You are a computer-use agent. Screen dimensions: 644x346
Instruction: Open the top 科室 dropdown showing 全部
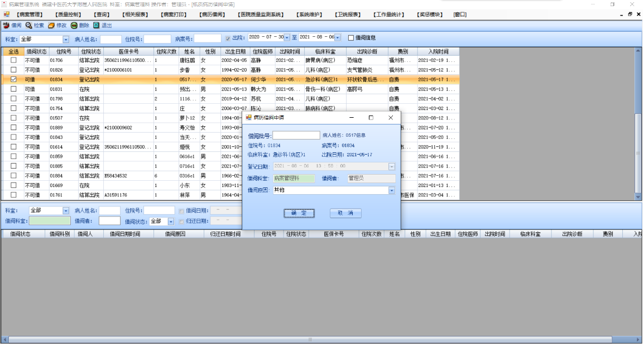(x=66, y=39)
